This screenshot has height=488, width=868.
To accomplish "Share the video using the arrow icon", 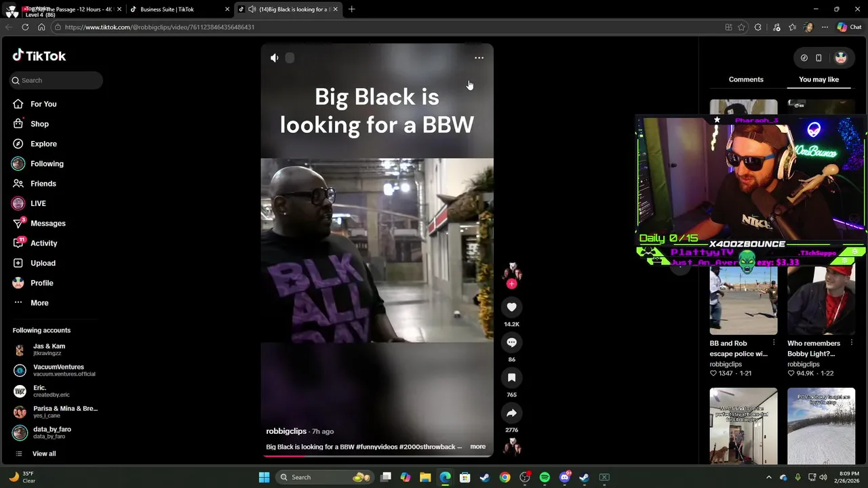I will (511, 413).
